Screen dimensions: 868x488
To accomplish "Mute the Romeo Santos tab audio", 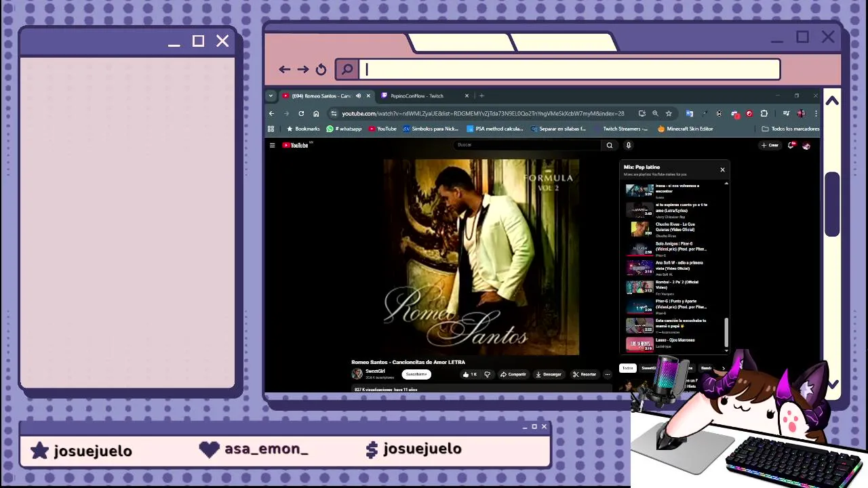I will click(358, 96).
